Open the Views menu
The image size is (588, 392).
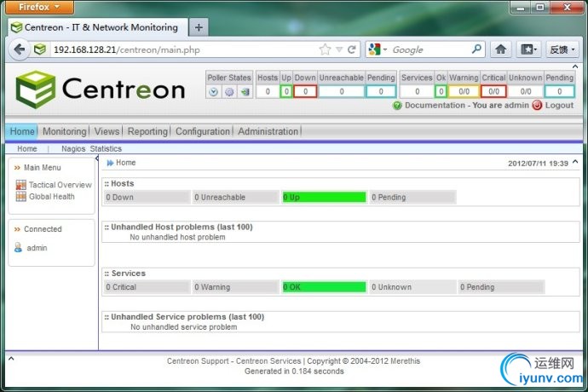(107, 131)
